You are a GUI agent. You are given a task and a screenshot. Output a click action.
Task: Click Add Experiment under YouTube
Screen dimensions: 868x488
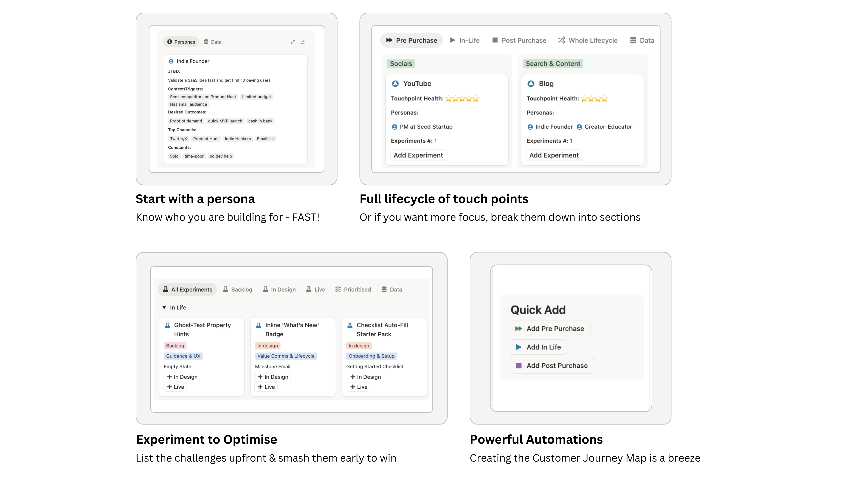(x=418, y=155)
